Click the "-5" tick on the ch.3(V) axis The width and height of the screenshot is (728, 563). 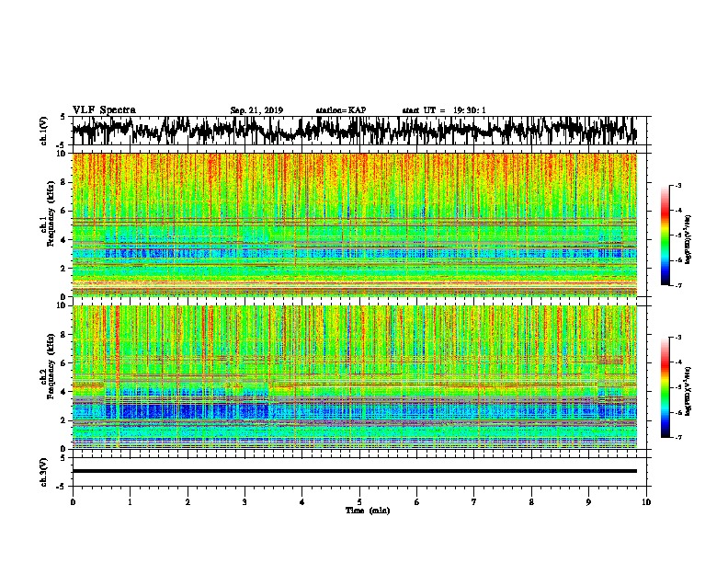tap(62, 487)
